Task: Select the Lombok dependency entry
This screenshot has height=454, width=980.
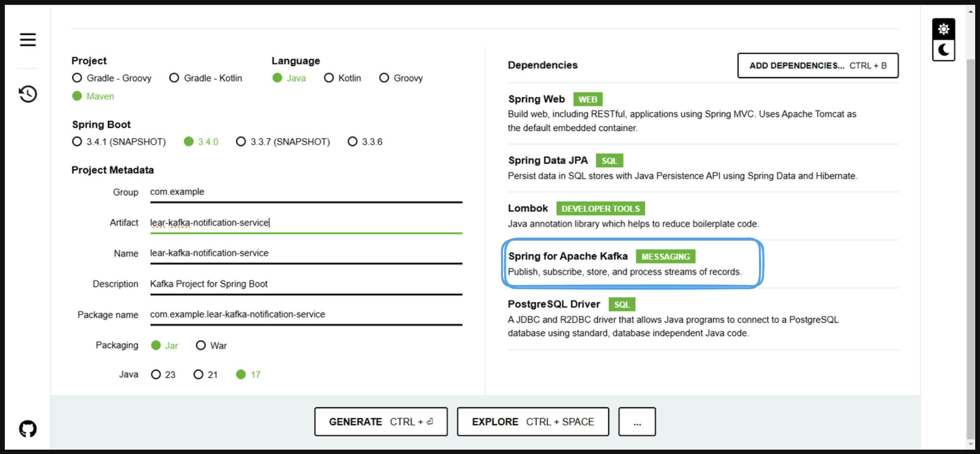Action: point(703,216)
